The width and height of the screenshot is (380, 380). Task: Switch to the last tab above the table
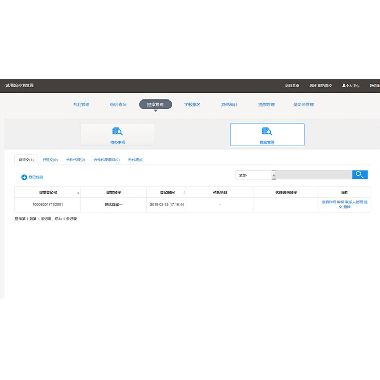tap(135, 160)
